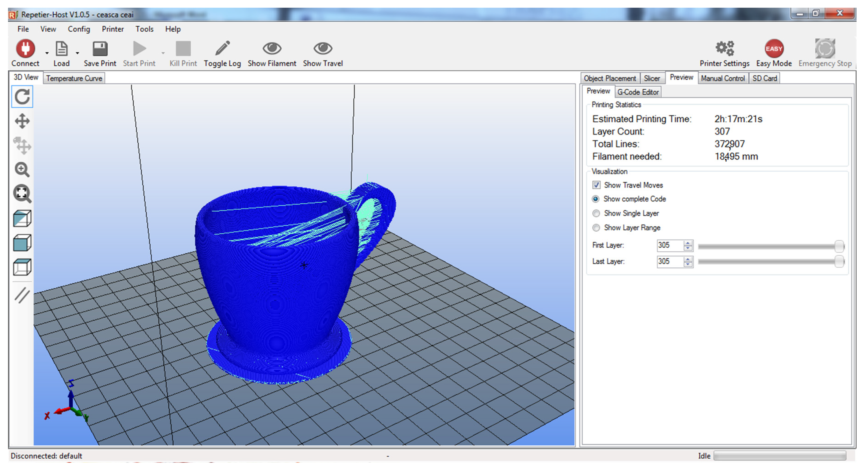Switch to isometric cube view icon
The width and height of the screenshot is (868, 473).
(22, 219)
